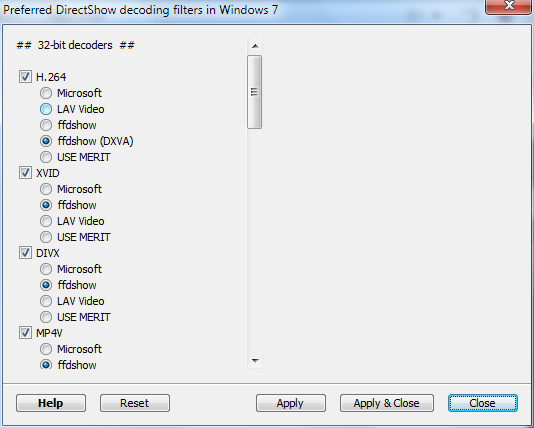The height and width of the screenshot is (428, 534).
Task: Select ffdshow (DXVA) for H.264
Action: (x=46, y=141)
